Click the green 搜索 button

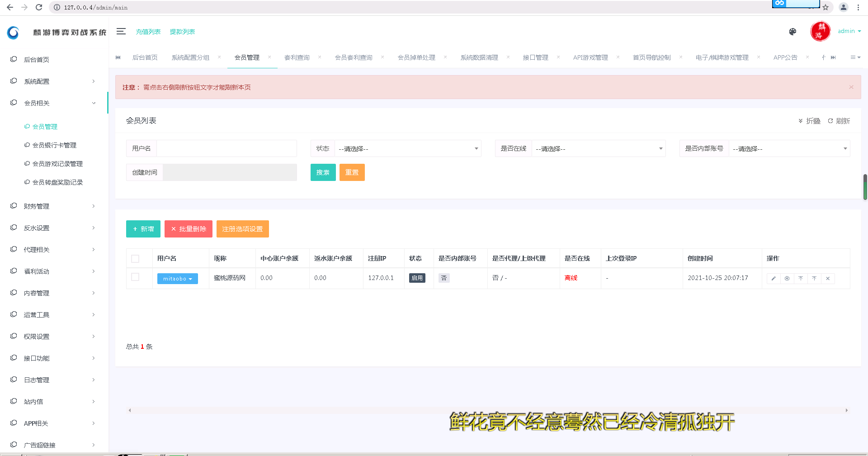click(323, 172)
